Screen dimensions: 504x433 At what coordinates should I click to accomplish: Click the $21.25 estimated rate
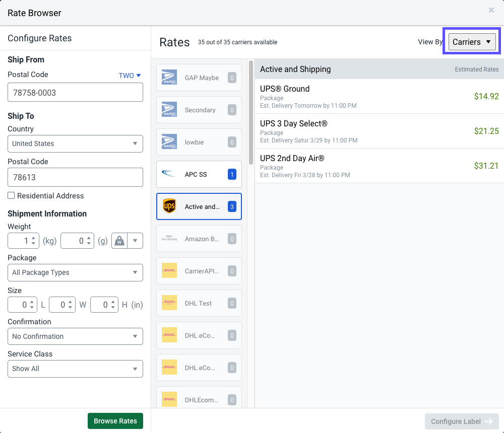point(486,131)
